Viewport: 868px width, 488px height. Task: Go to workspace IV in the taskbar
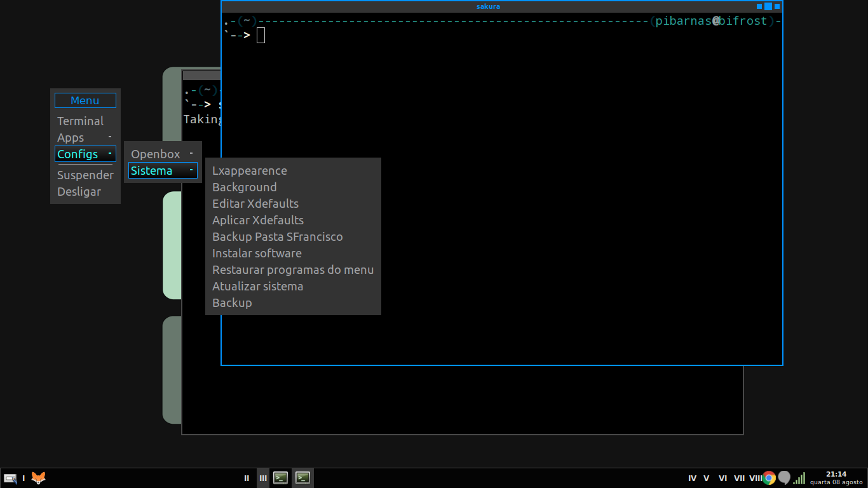pos(693,478)
